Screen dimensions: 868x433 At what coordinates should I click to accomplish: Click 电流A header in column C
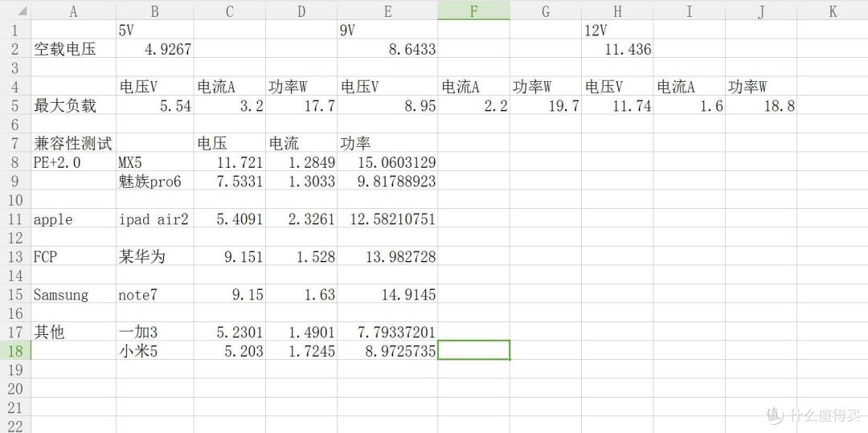[x=230, y=87]
